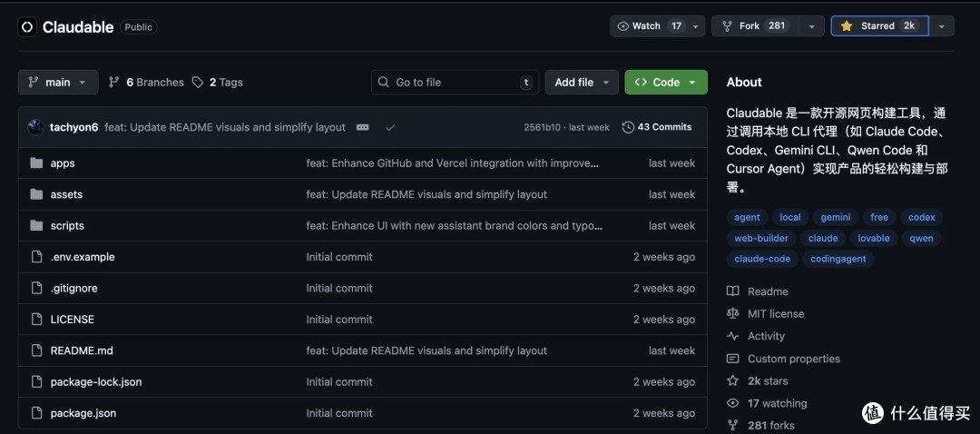The height and width of the screenshot is (434, 980).
Task: Click the file icon beside package.json
Action: [x=37, y=413]
